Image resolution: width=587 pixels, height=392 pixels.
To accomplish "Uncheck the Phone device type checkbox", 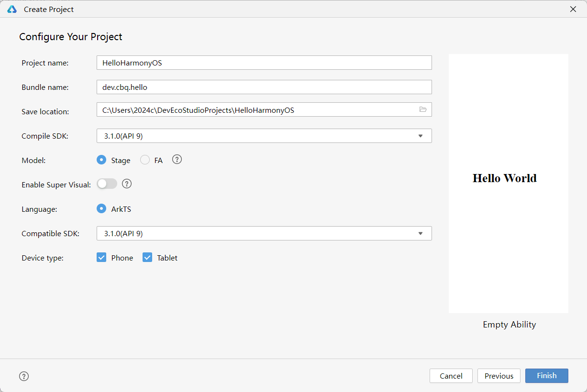I will [101, 257].
